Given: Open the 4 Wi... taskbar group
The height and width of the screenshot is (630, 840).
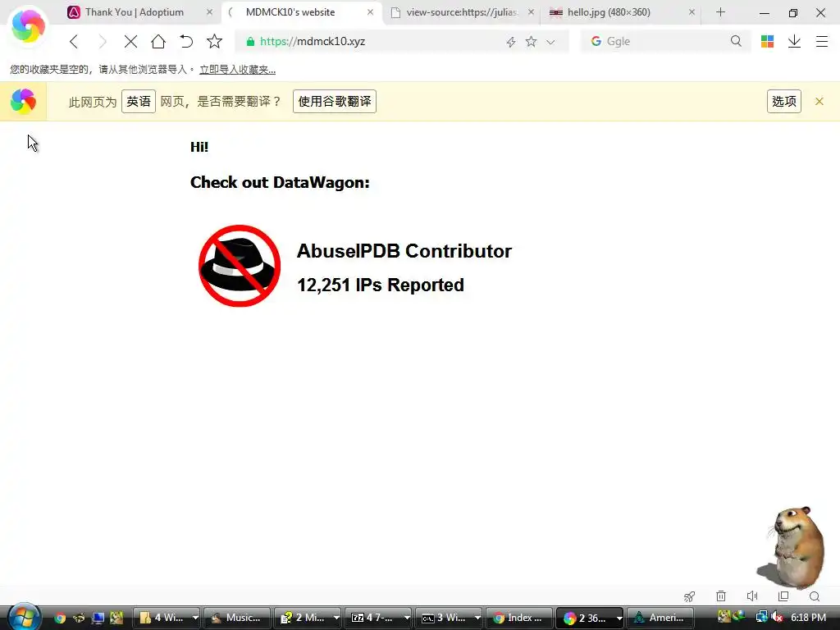Looking at the screenshot, I should click(166, 618).
